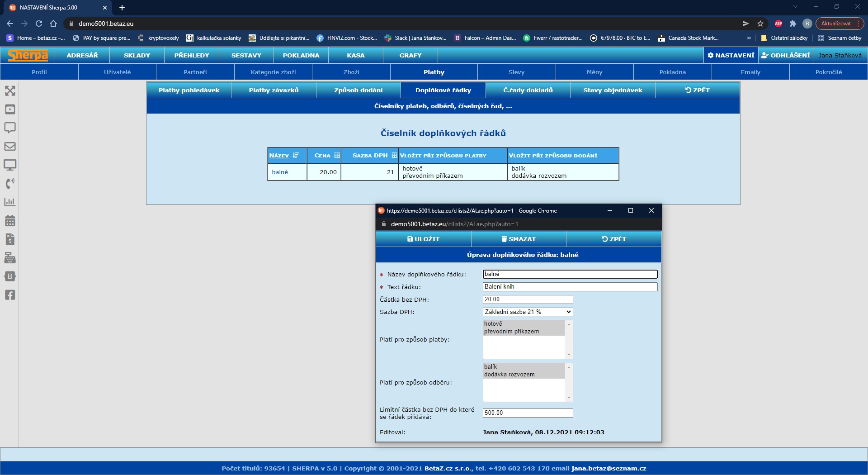
Task: Select 'hotově' in payment method list
Action: [493, 324]
